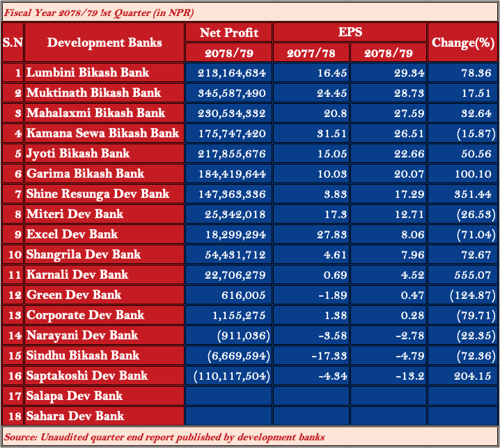Click the 'EPS' group header
Image resolution: width=500 pixels, height=448 pixels.
pyautogui.click(x=350, y=32)
